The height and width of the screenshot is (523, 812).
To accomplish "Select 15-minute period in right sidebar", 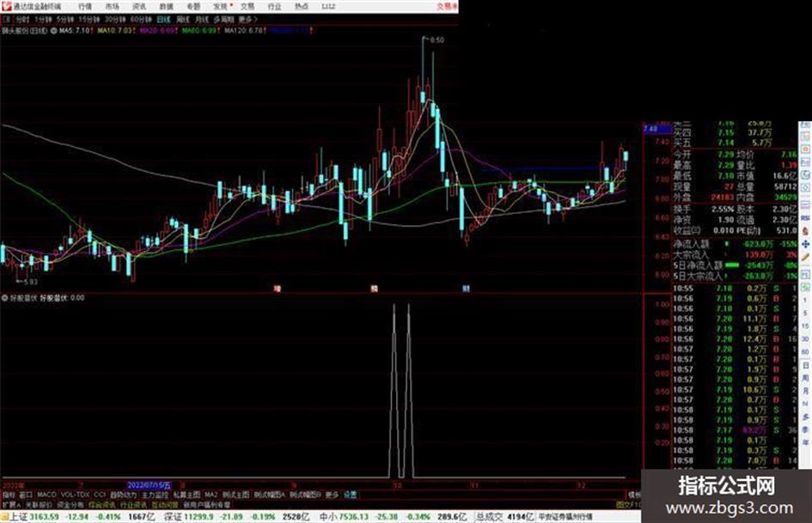I will (x=805, y=326).
